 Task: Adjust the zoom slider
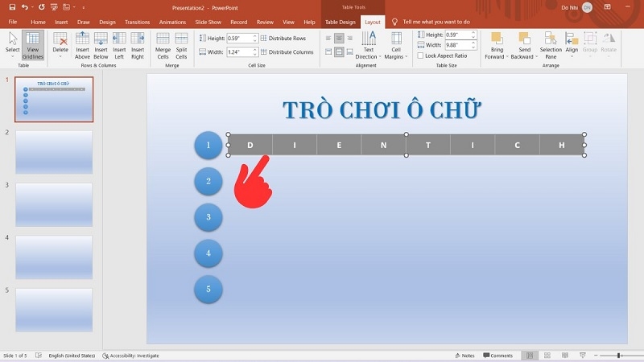(x=618, y=356)
